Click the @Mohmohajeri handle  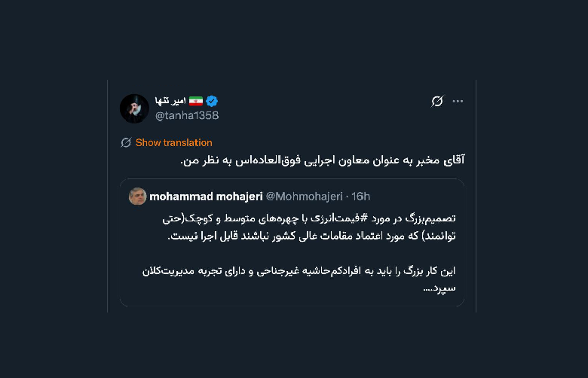click(x=302, y=197)
